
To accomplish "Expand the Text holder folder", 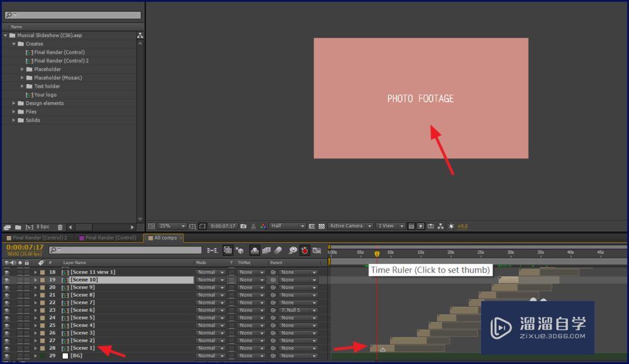I will pyautogui.click(x=23, y=86).
